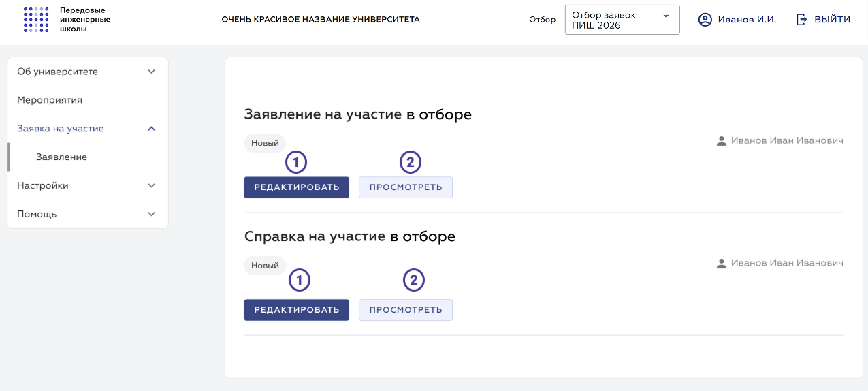The width and height of the screenshot is (868, 391).
Task: Expand the Помощь chevron
Action: (x=152, y=214)
